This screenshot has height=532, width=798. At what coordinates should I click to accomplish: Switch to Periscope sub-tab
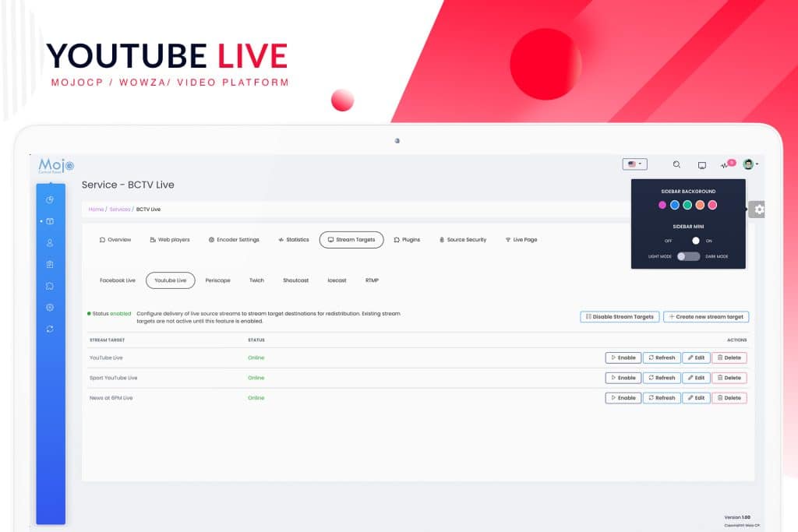218,280
